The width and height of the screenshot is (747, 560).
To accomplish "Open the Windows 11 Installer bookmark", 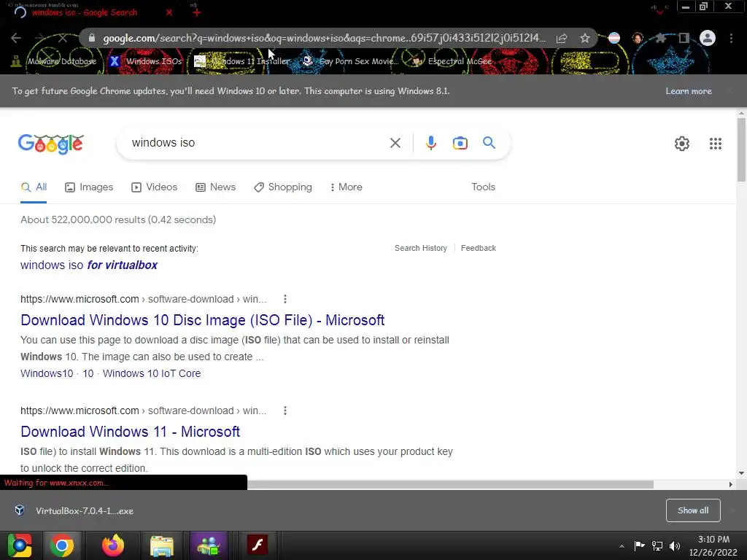I will 242,61.
